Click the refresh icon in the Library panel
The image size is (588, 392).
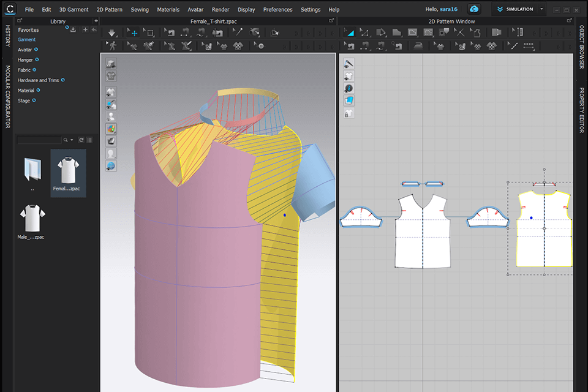(x=81, y=140)
